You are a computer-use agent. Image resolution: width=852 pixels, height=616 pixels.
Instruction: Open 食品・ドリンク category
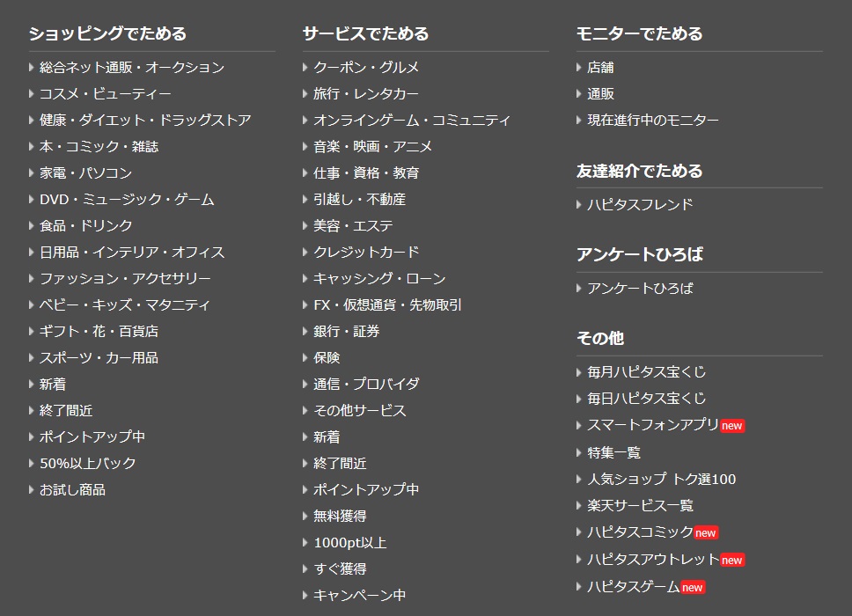click(86, 226)
